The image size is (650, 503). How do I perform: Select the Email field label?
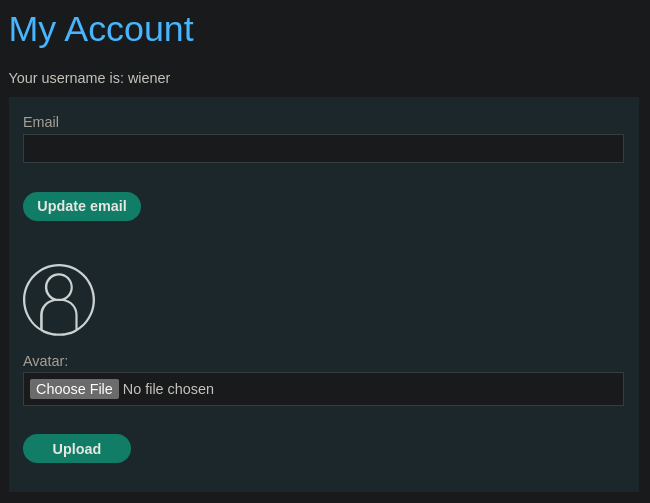pyautogui.click(x=41, y=122)
